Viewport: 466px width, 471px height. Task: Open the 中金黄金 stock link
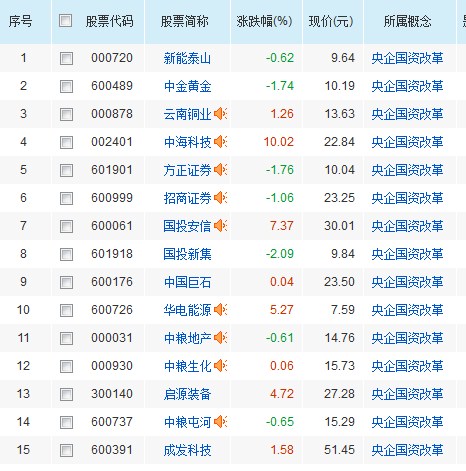[187, 86]
